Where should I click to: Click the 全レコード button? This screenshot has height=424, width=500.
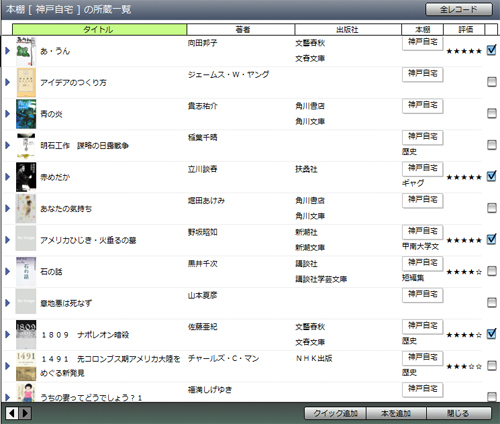pos(459,9)
